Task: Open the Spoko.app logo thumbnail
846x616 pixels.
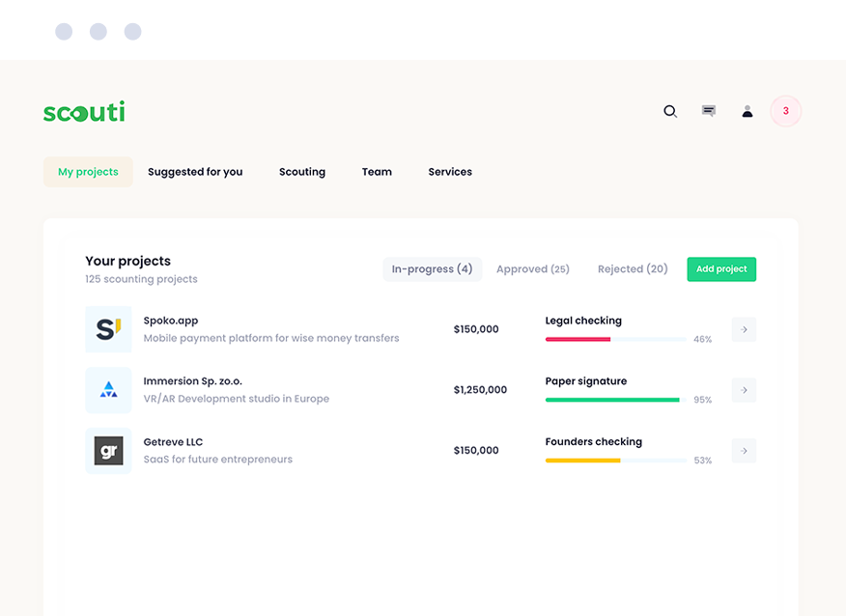Action: click(x=108, y=329)
